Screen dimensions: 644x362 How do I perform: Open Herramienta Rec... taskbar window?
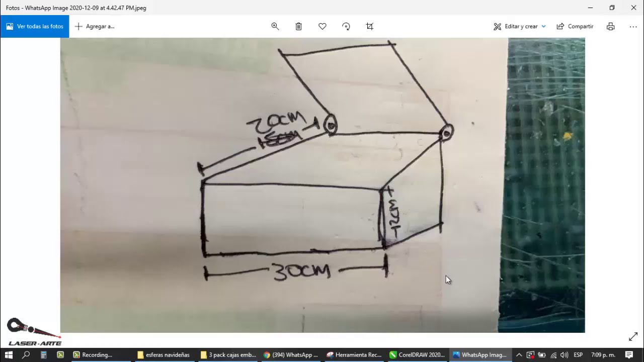[354, 354]
